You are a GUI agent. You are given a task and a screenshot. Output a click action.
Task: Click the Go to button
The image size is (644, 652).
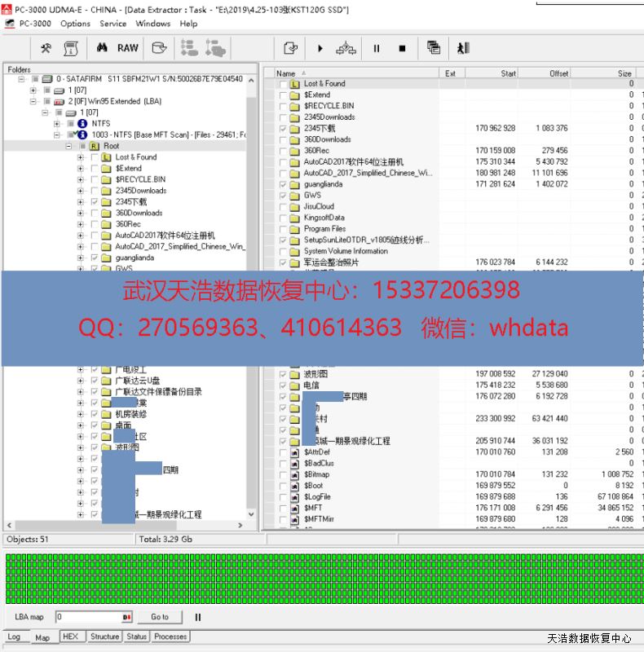click(160, 618)
